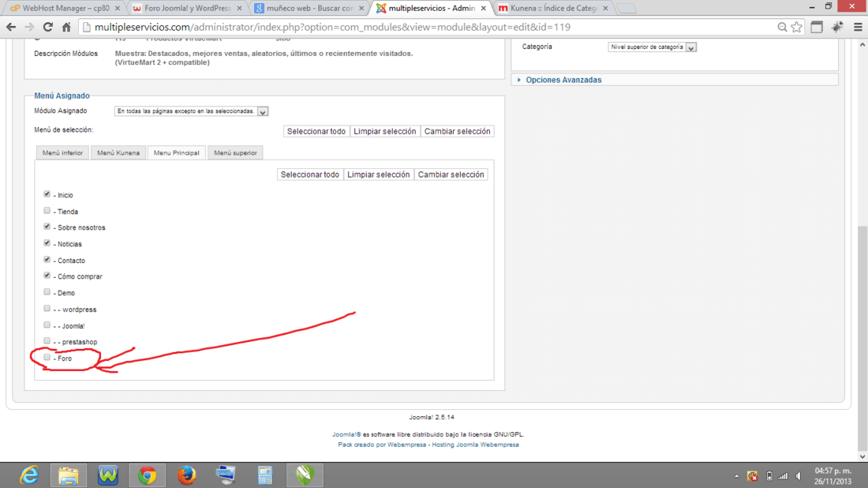Open the Categoría dropdown

click(652, 47)
